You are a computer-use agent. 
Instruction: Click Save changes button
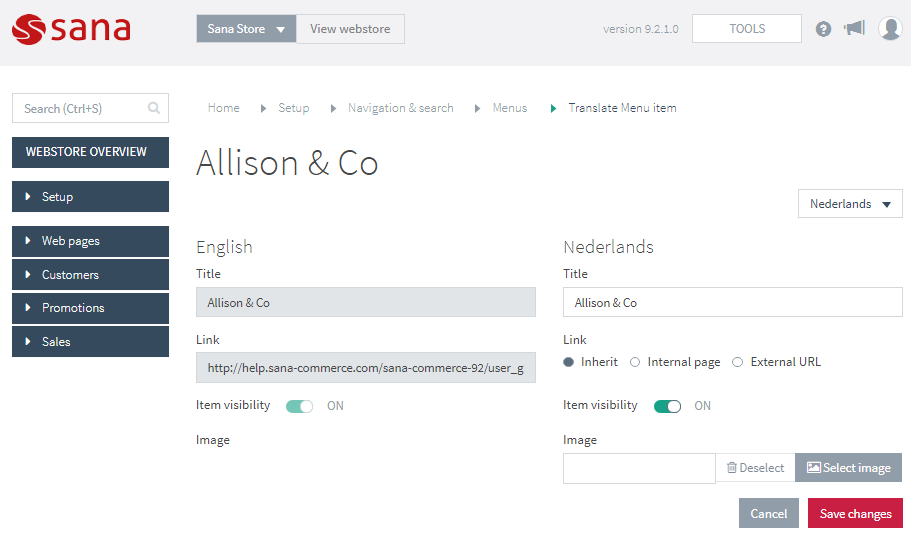point(855,513)
